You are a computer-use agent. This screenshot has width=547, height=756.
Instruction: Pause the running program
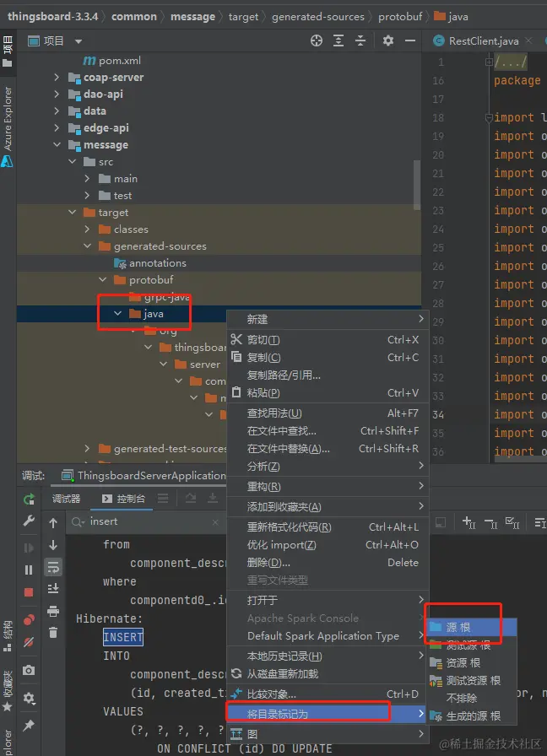(x=29, y=570)
